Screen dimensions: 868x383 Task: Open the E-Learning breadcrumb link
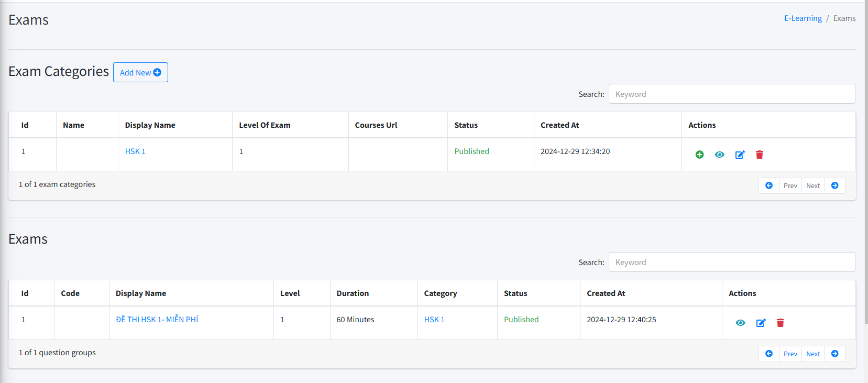pos(803,18)
